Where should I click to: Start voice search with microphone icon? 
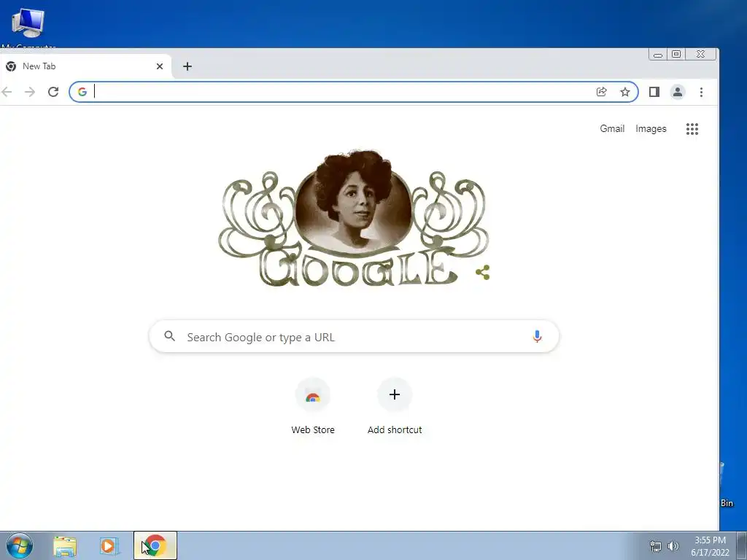pyautogui.click(x=537, y=336)
